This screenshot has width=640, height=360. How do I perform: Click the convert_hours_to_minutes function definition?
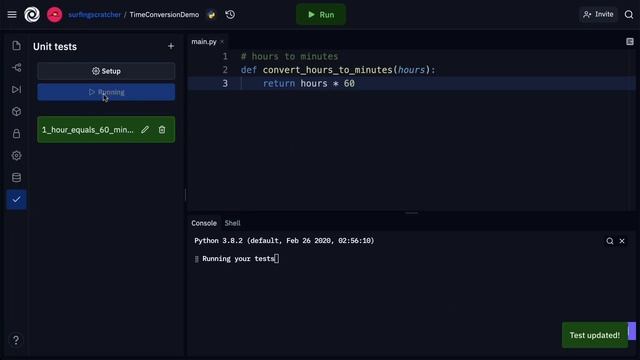tap(338, 70)
